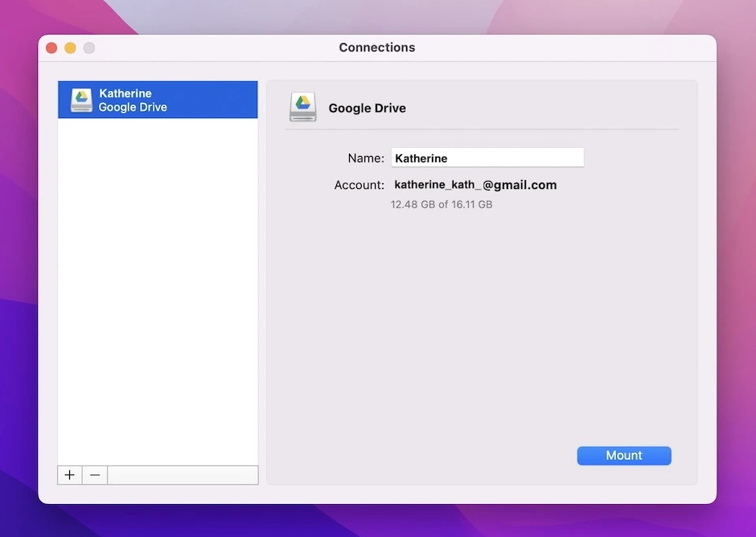
Task: Click the storage text 12.48 GB of 16.11 GB
Action: click(442, 204)
